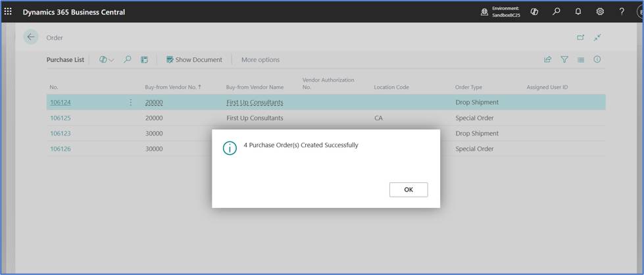This screenshot has height=275, width=644.
Task: Click the Order Type column header
Action: coord(468,87)
